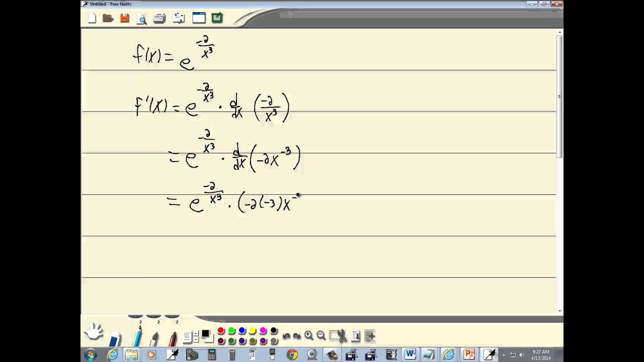Toggle the window view icon in the top toolbar
Screen dimensions: 644x362
[199, 19]
